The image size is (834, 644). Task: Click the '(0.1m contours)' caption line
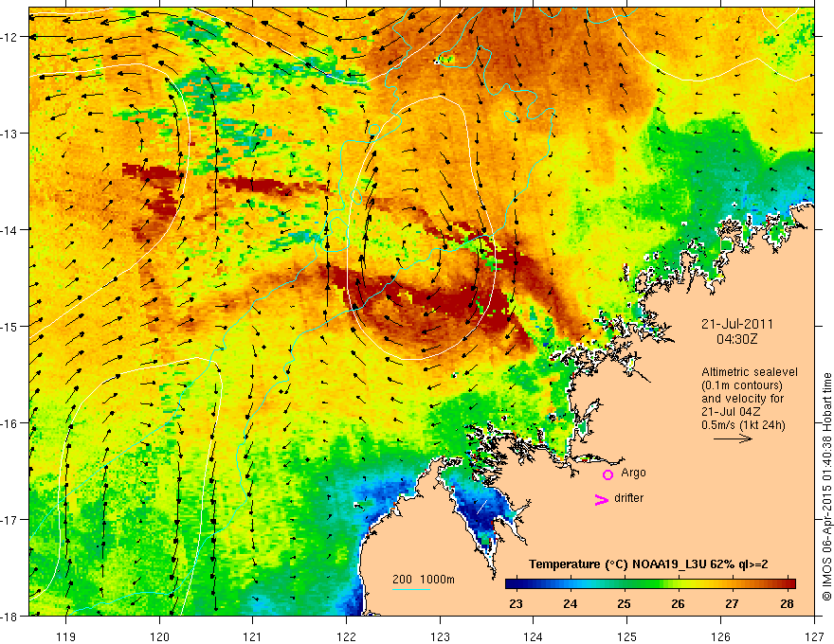(x=742, y=385)
